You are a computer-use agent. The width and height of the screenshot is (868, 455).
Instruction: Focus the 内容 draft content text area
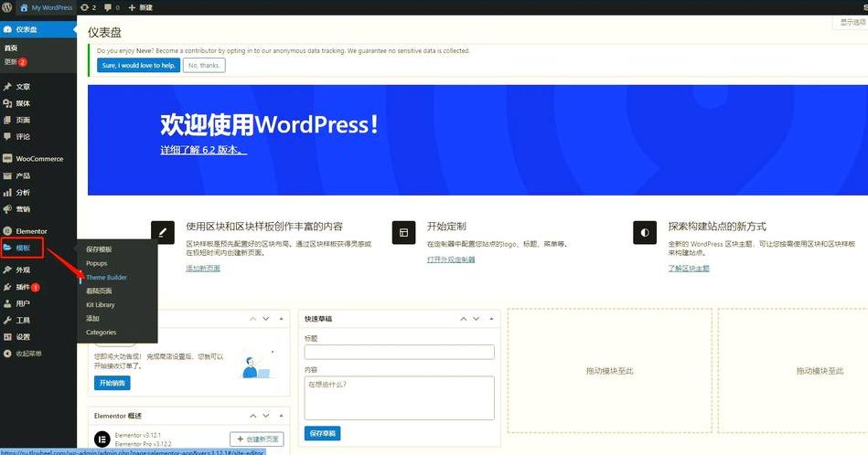[x=399, y=398]
